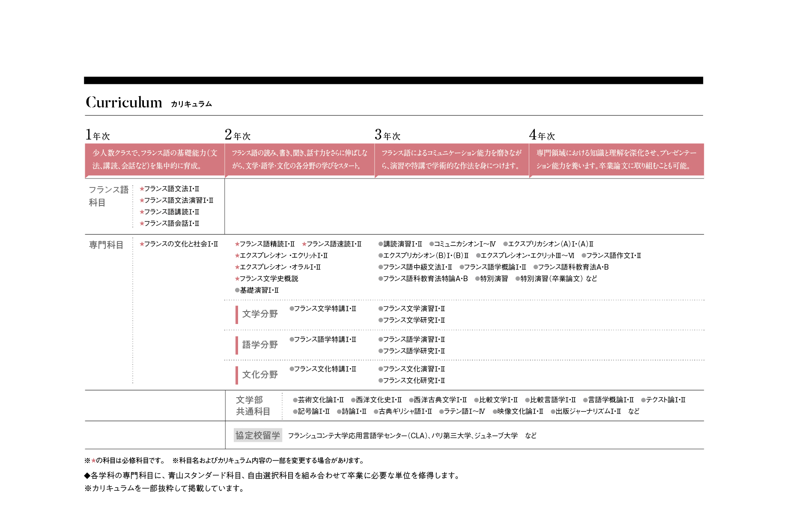The image size is (787, 532).
Task: Select the 4年次 year heading
Action: 542,135
